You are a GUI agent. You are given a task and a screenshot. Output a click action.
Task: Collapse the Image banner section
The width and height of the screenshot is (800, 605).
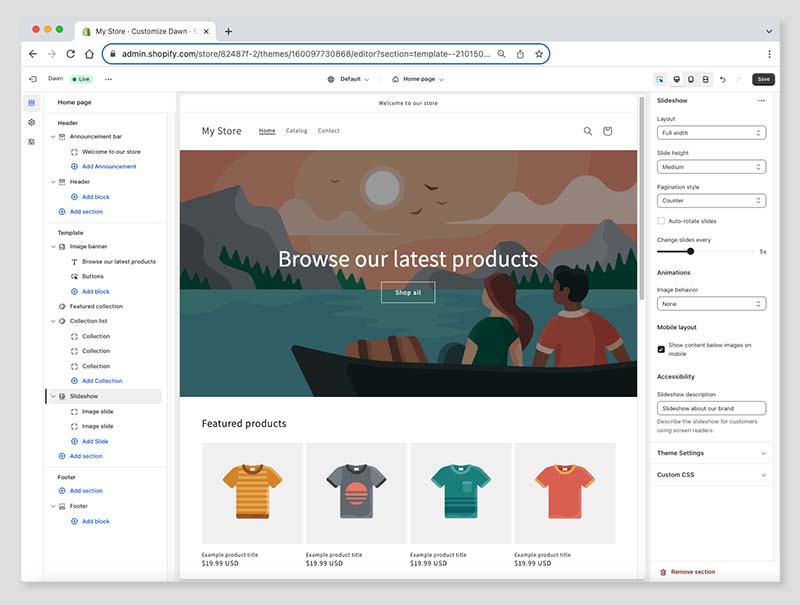[x=53, y=246]
